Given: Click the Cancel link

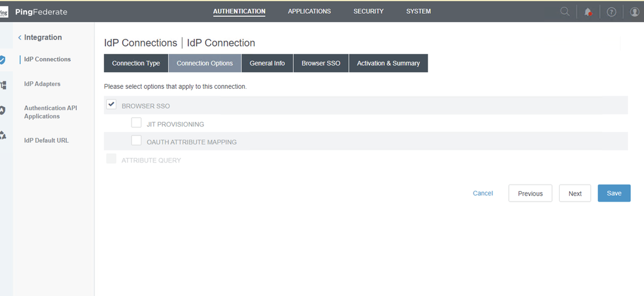Looking at the screenshot, I should pyautogui.click(x=482, y=193).
